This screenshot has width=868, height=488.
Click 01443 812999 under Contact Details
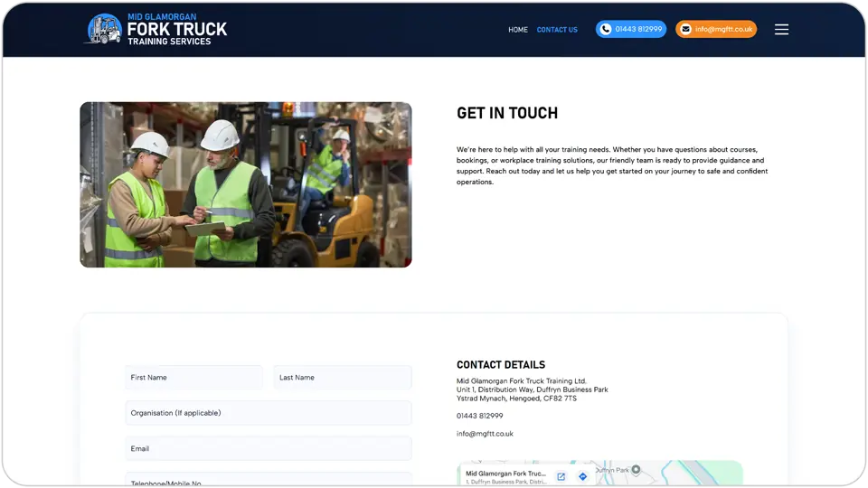479,416
